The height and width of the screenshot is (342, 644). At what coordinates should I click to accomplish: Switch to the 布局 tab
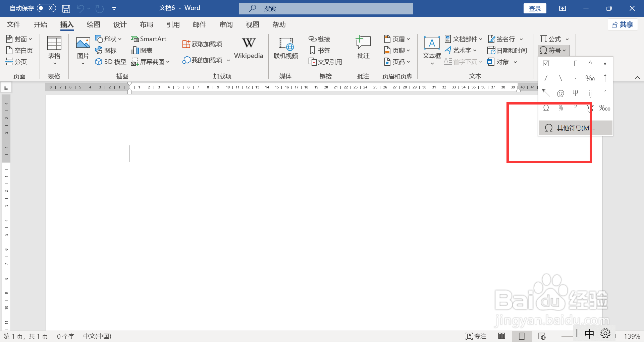[x=146, y=24]
